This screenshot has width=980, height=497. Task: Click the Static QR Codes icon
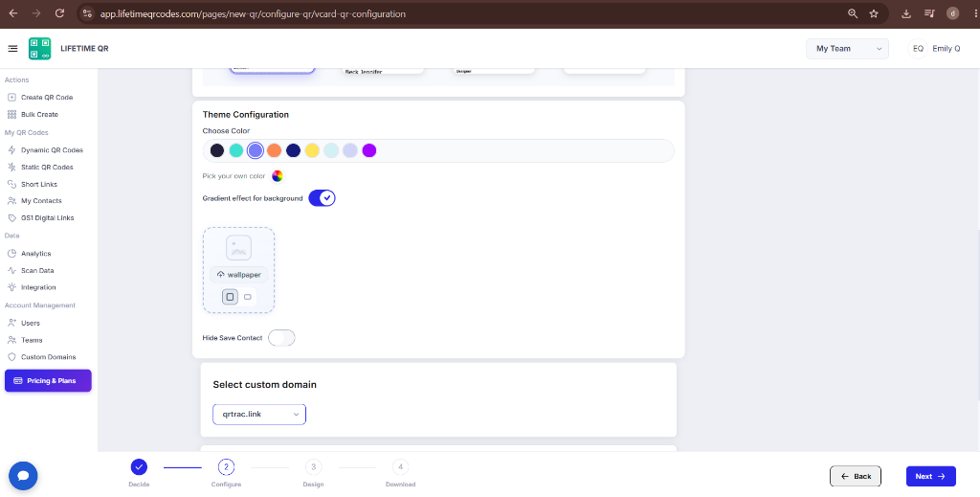pos(11,167)
